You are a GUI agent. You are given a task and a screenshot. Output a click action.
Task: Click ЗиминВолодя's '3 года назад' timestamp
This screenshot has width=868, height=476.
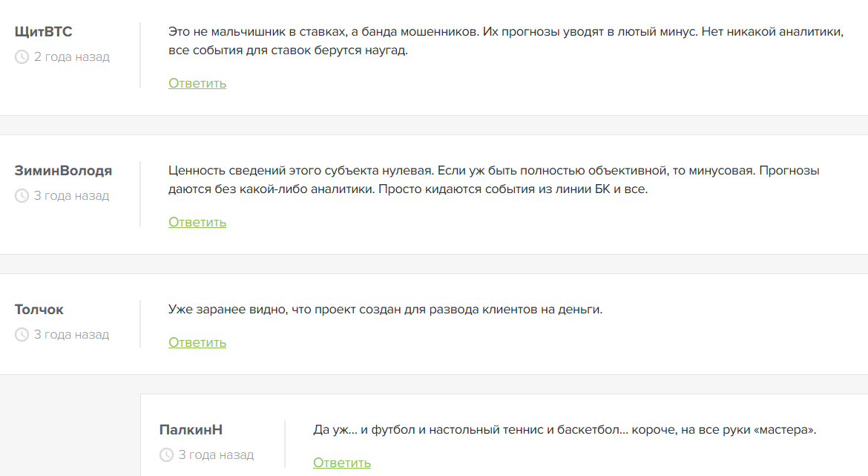pos(71,196)
